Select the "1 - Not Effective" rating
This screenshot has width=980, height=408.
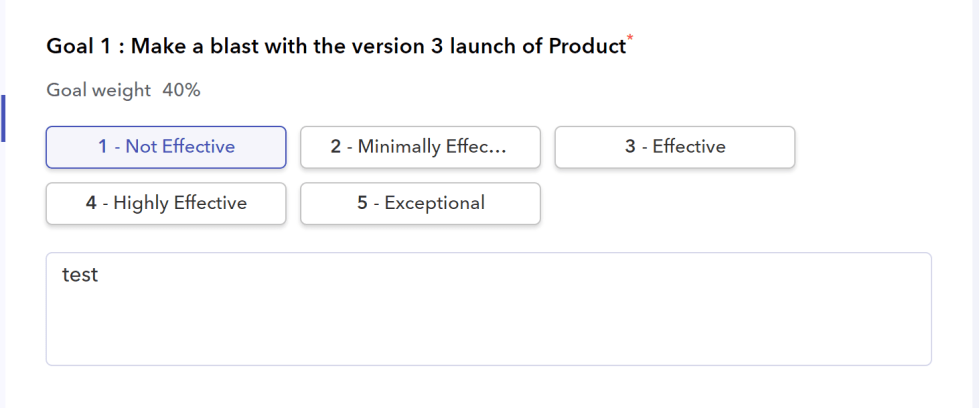coord(166,147)
